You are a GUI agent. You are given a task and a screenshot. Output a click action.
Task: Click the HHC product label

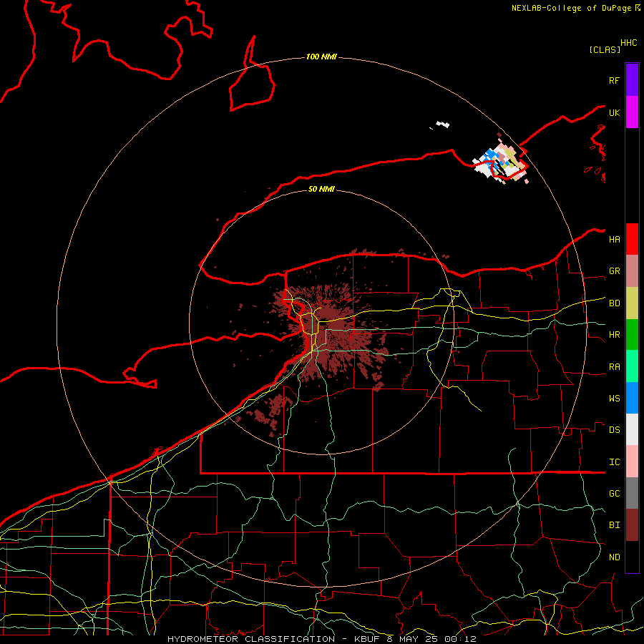[x=628, y=43]
